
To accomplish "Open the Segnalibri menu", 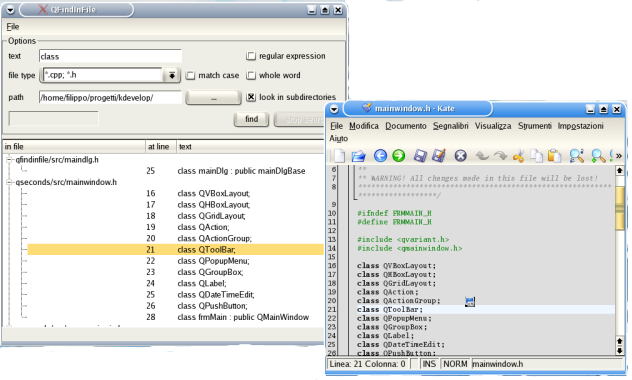I will [451, 126].
